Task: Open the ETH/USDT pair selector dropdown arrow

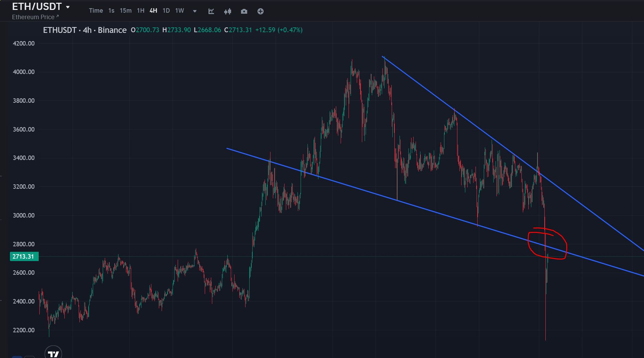Action: [68, 7]
